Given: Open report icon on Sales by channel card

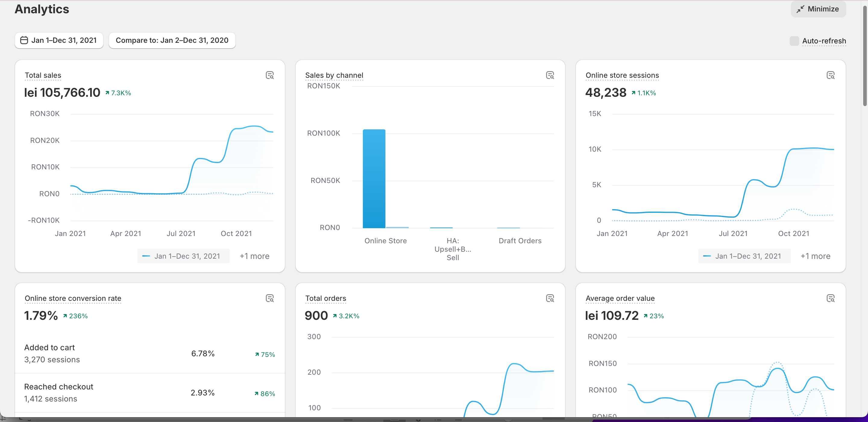Looking at the screenshot, I should pos(550,75).
